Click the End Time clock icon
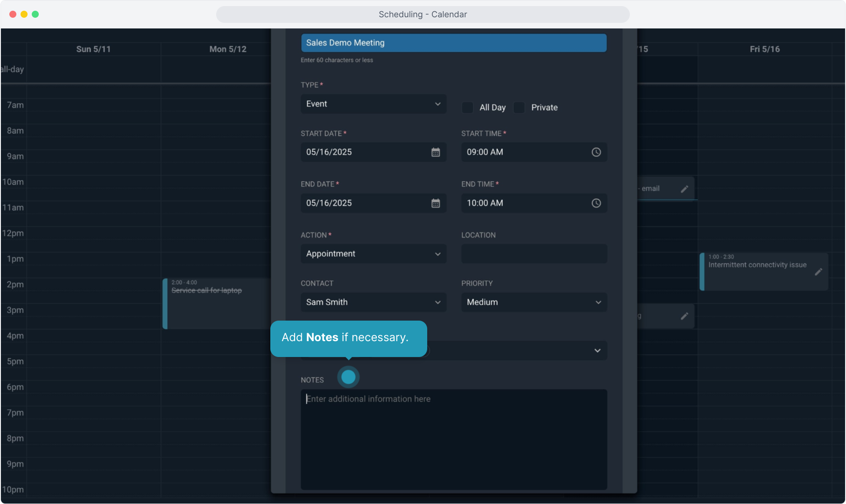The height and width of the screenshot is (504, 846). (596, 203)
